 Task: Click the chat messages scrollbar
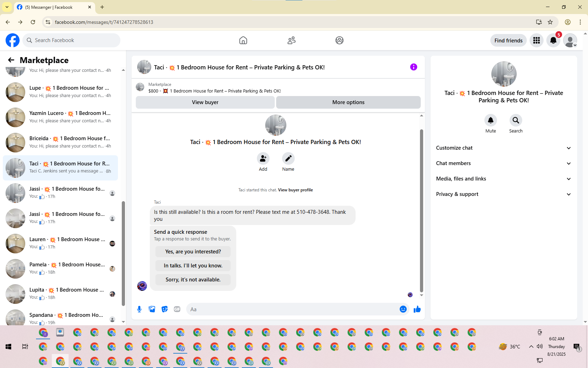(421, 210)
